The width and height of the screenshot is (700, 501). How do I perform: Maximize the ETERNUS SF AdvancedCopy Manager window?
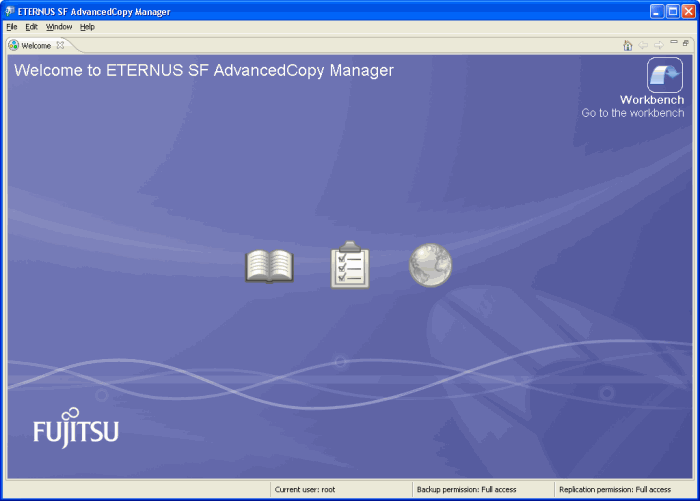(x=672, y=11)
